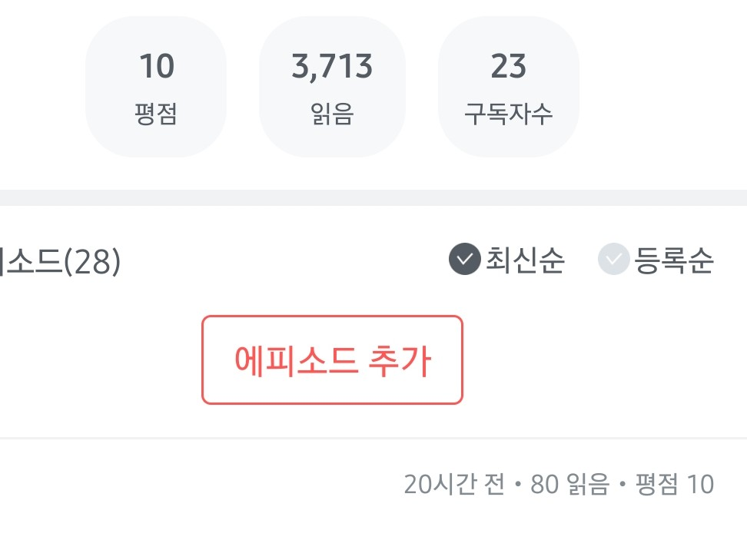747x560 pixels.
Task: Open the 읽음 reads stat card
Action: pyautogui.click(x=332, y=87)
